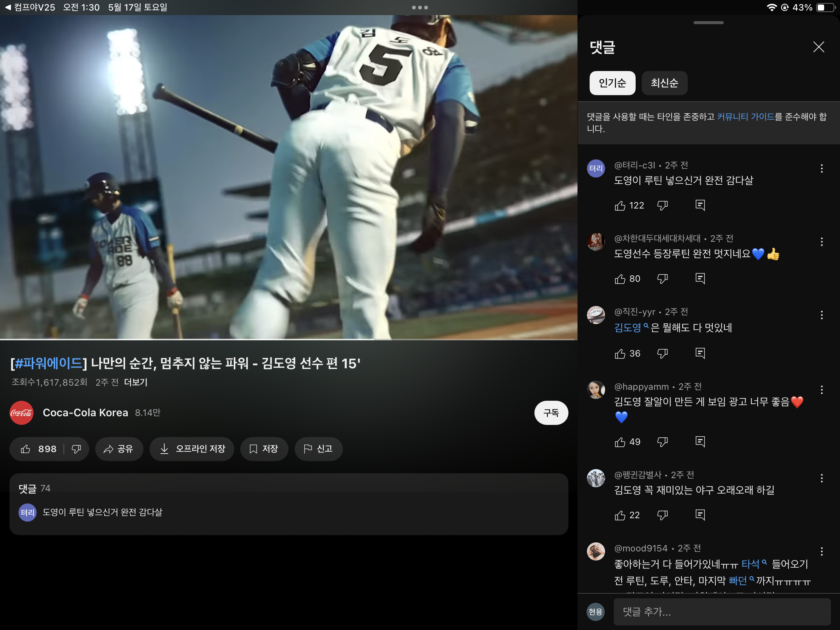840x630 pixels.
Task: Dislike the comment by @happyamm
Action: [x=662, y=442]
